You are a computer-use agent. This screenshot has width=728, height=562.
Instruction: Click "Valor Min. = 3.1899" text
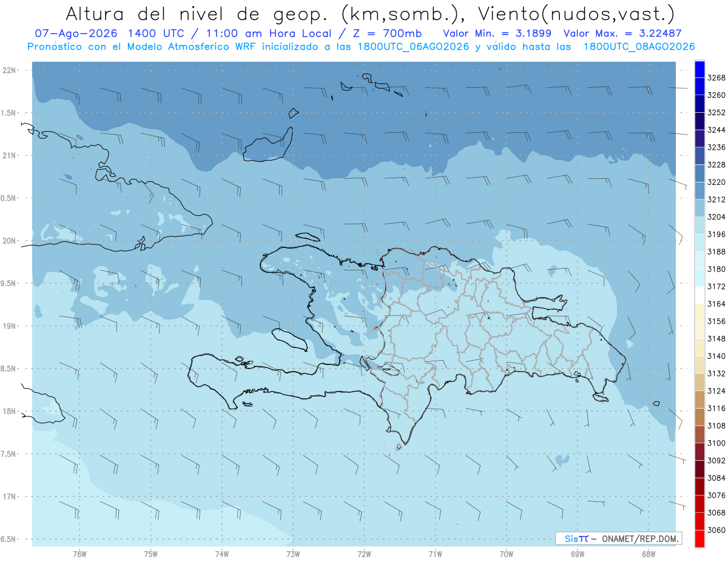pos(497,34)
